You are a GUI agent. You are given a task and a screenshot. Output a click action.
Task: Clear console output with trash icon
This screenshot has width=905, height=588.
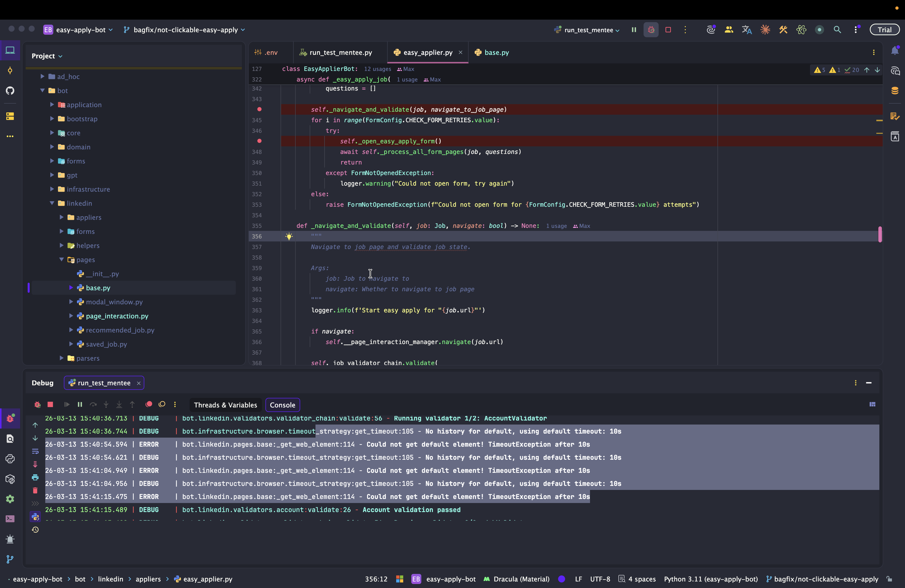click(x=35, y=490)
